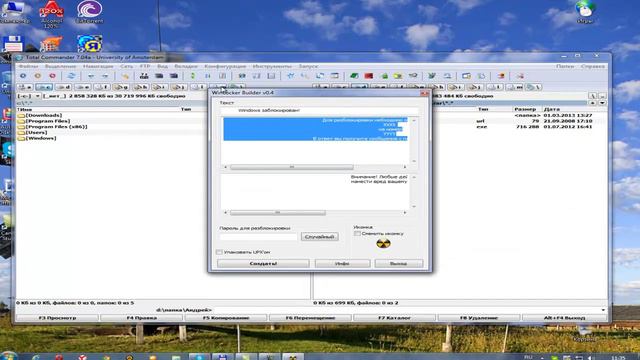
Task: Open the command line history dropdown
Action: click(603, 310)
